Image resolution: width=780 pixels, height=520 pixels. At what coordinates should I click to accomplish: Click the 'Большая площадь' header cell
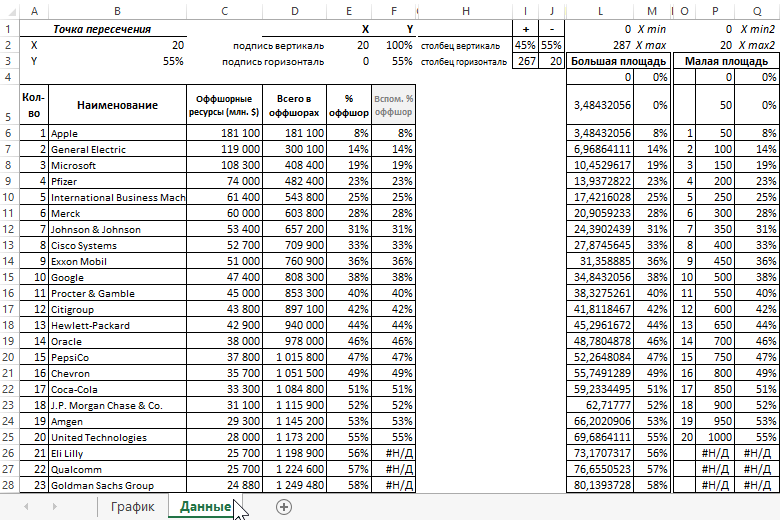[x=618, y=62]
